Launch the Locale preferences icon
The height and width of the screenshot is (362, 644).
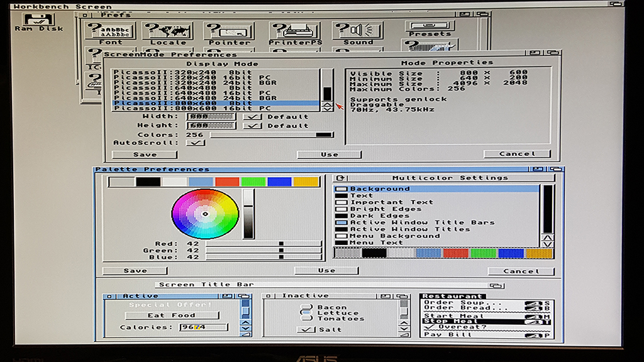pos(167,34)
